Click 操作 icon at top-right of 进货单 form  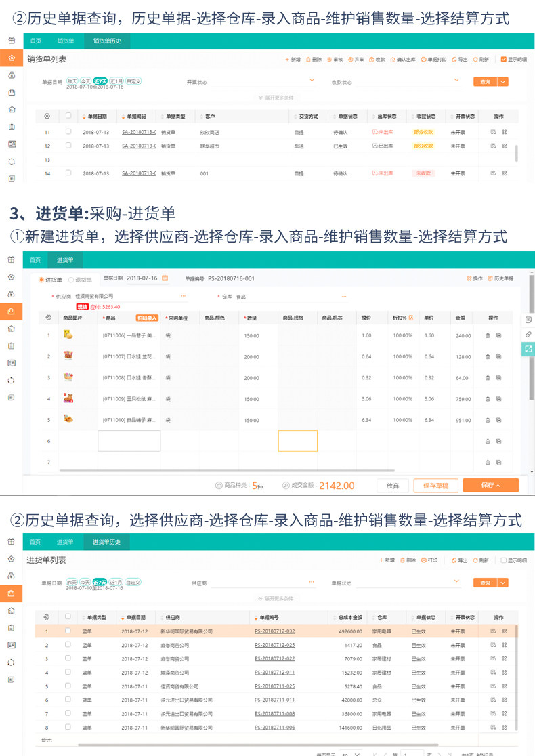pyautogui.click(x=469, y=278)
